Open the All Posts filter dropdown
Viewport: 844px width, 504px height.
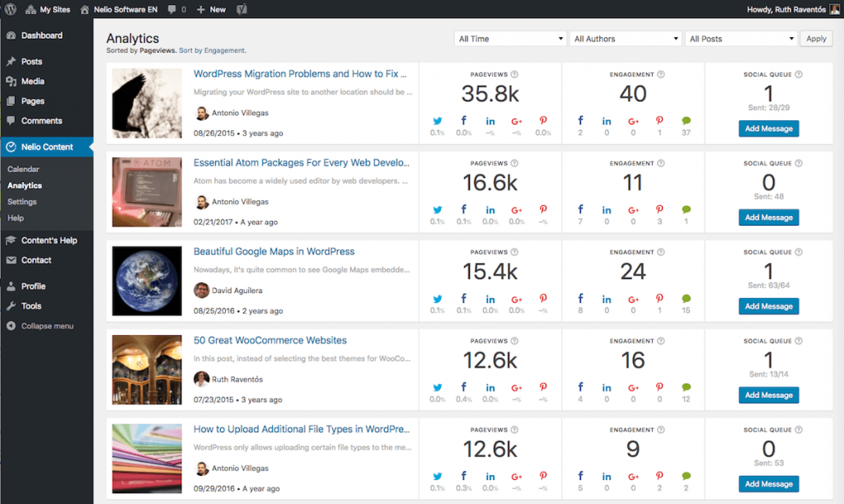(x=740, y=39)
